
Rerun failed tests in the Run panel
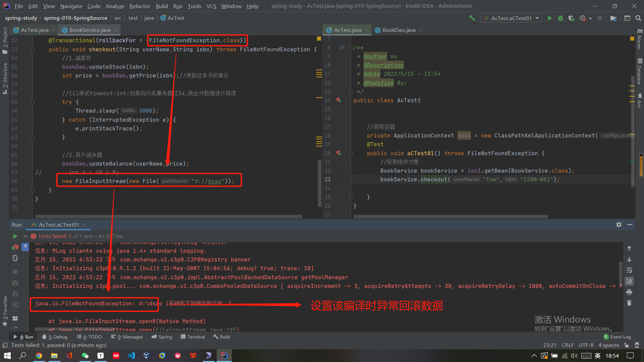coord(15,247)
